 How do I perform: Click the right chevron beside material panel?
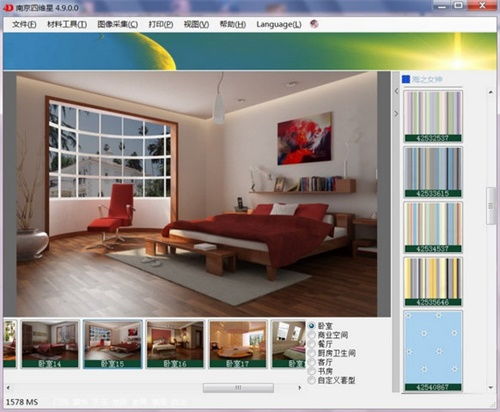(x=396, y=114)
